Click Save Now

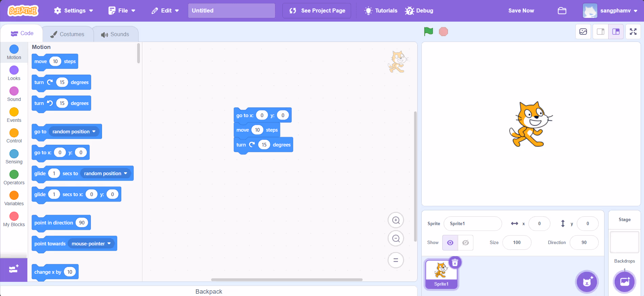pyautogui.click(x=521, y=11)
